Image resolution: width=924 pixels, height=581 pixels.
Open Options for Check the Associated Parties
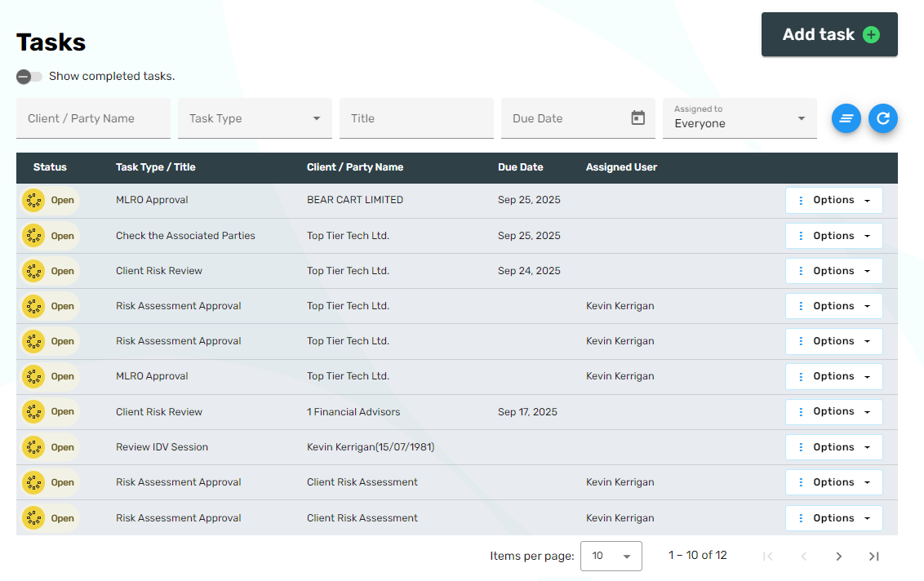tap(833, 236)
